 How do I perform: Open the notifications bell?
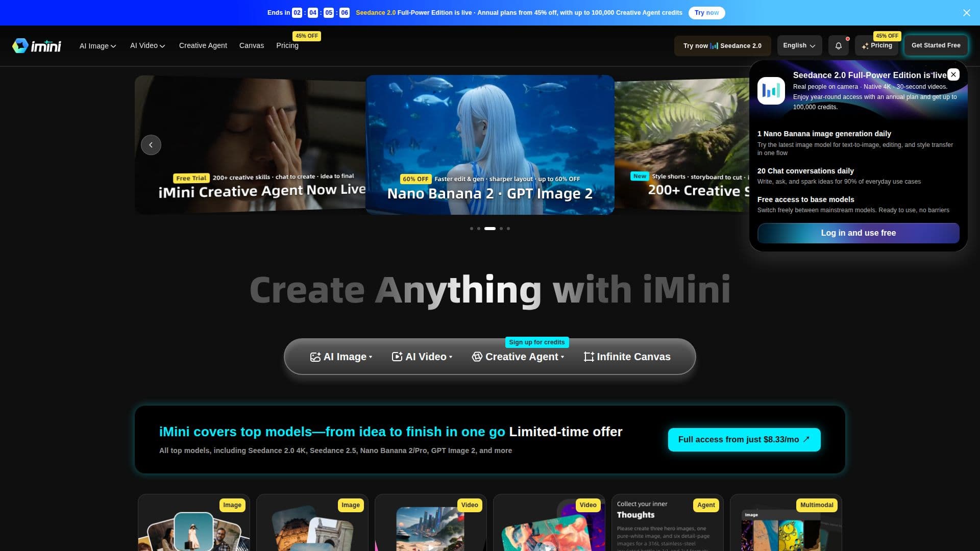pyautogui.click(x=839, y=46)
